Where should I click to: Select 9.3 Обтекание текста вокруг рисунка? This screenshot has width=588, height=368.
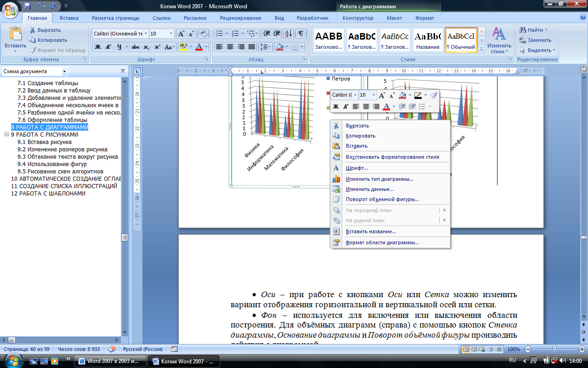[x=68, y=157]
